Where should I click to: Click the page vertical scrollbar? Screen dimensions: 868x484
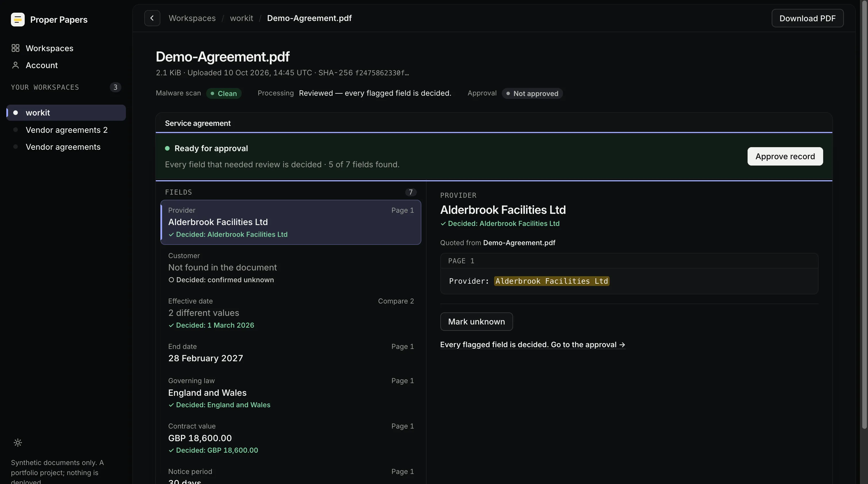coord(864,214)
